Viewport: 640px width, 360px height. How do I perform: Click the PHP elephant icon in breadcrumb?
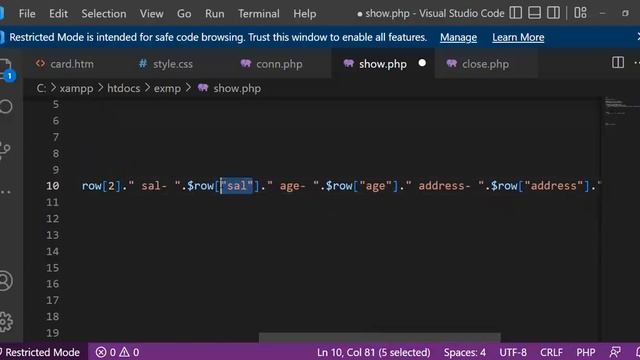click(x=203, y=88)
